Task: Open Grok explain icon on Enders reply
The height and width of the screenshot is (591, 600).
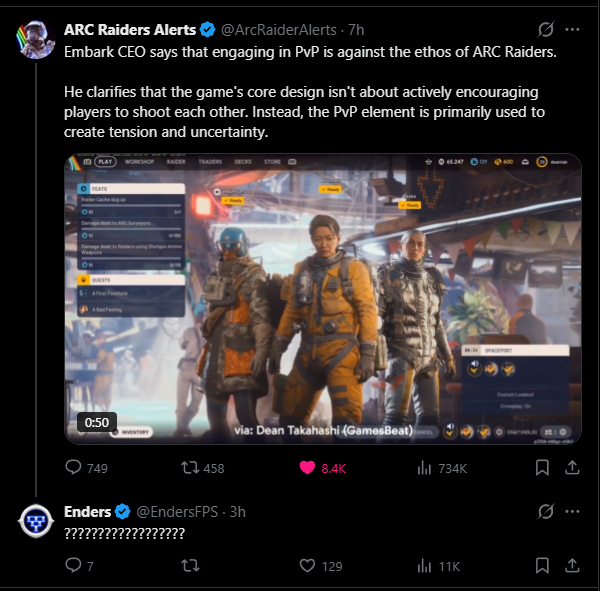Action: [x=546, y=511]
